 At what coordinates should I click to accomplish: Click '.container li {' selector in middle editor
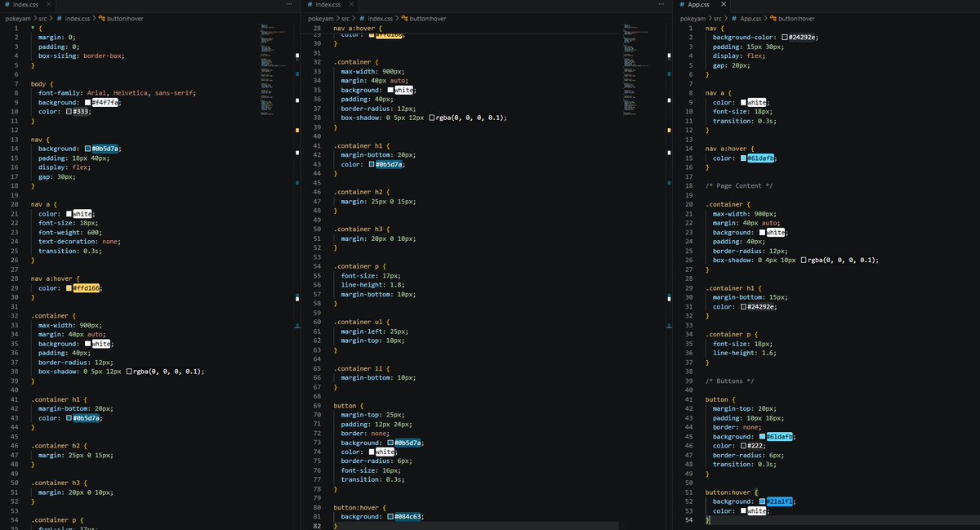(x=361, y=368)
